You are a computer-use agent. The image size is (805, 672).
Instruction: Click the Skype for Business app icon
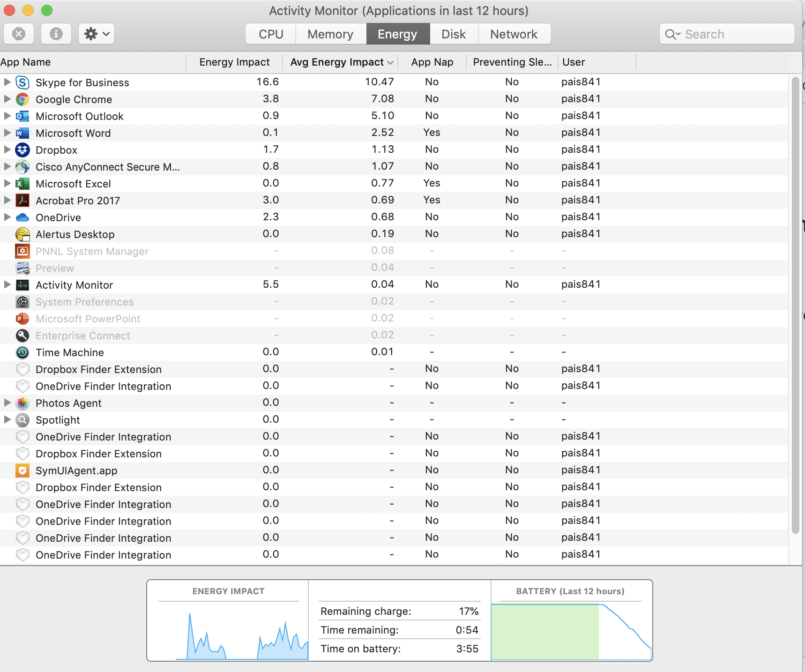[22, 82]
